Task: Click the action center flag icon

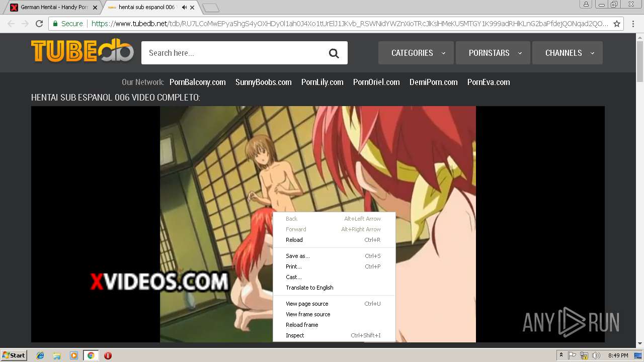Action: coord(572,355)
